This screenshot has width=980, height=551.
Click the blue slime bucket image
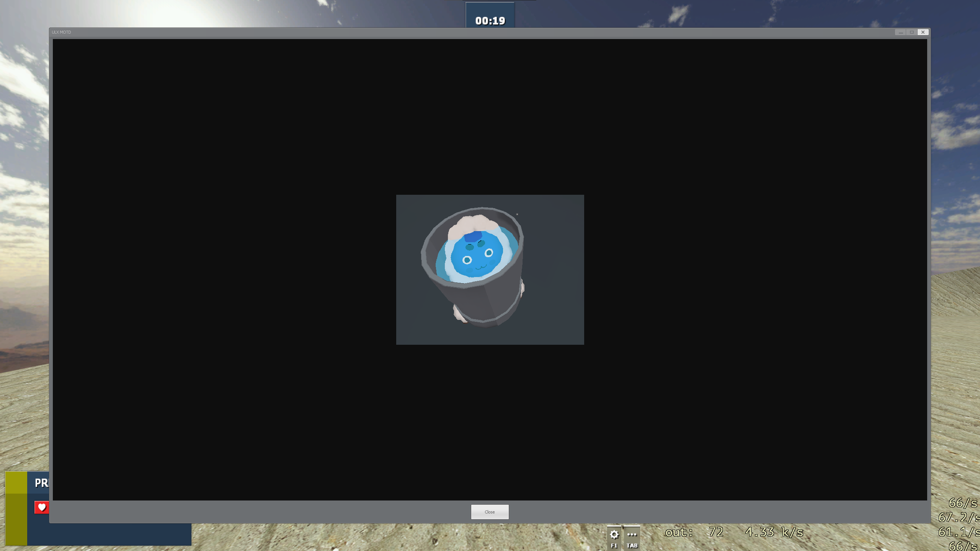490,269
